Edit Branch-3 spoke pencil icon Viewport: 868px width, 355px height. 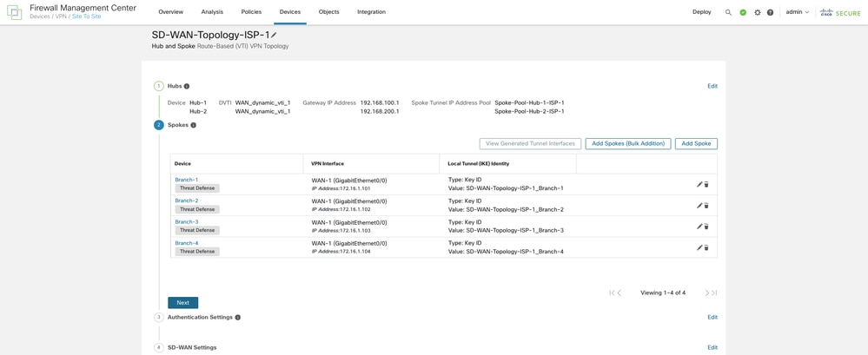click(x=699, y=227)
